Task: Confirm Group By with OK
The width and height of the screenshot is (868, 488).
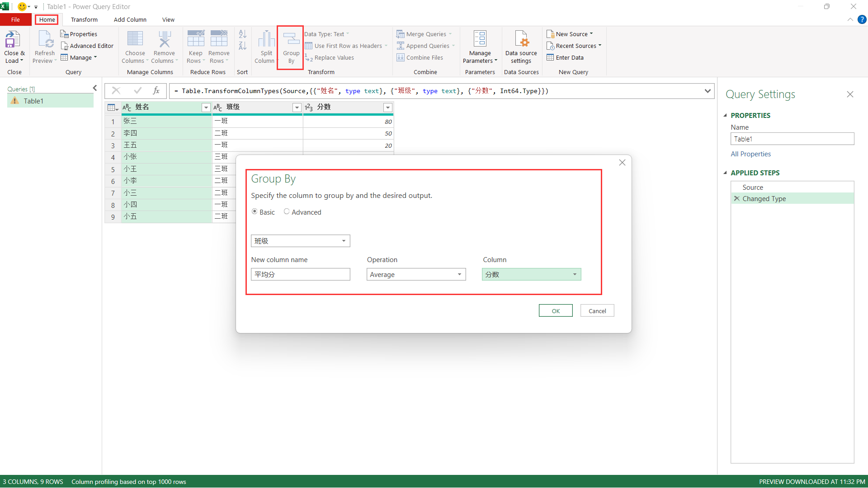Action: click(x=555, y=311)
